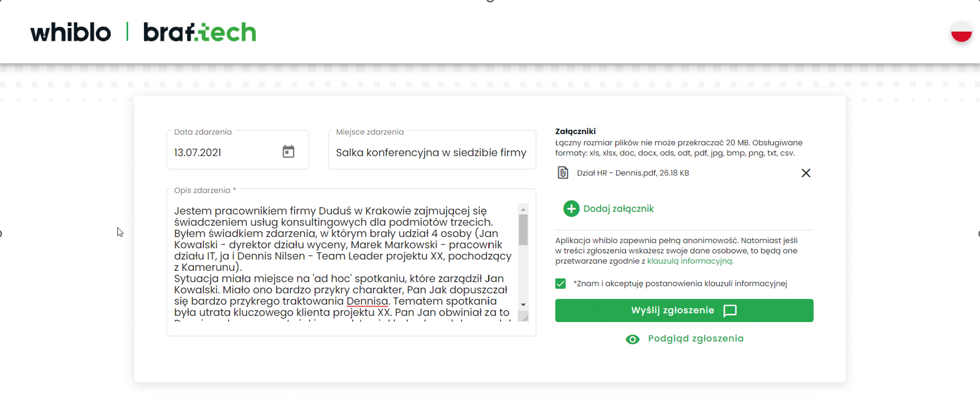Image resolution: width=980 pixels, height=413 pixels.
Task: Click the attached PDF file icon
Action: click(x=563, y=173)
